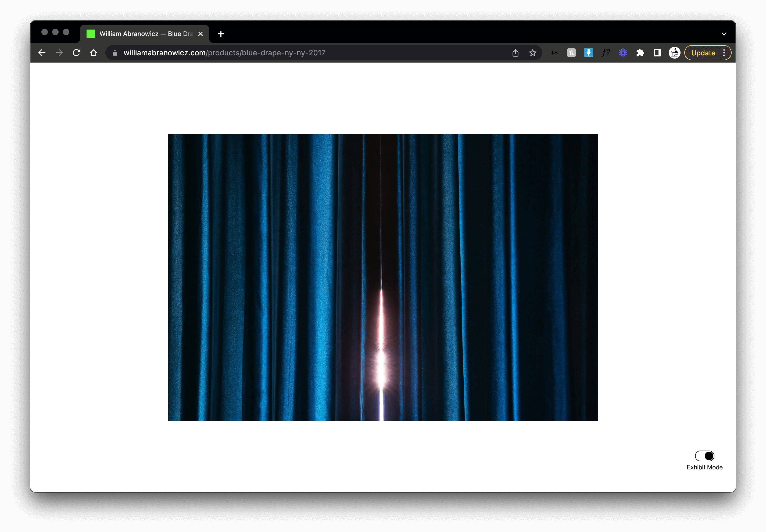Click the williamabranowicz.com URL address field
Viewport: 766px width, 532px height.
point(224,53)
